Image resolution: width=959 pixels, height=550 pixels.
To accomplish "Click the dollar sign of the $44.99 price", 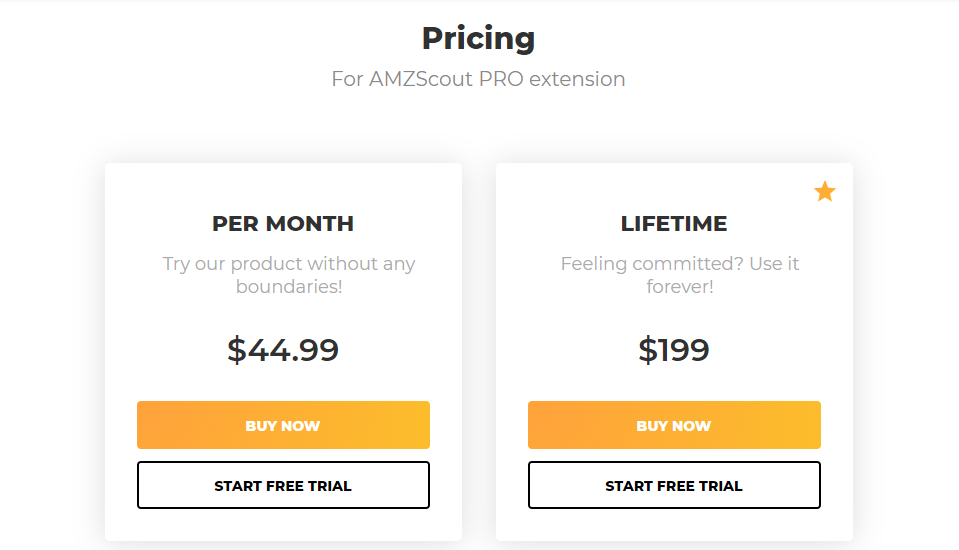I will pos(236,350).
